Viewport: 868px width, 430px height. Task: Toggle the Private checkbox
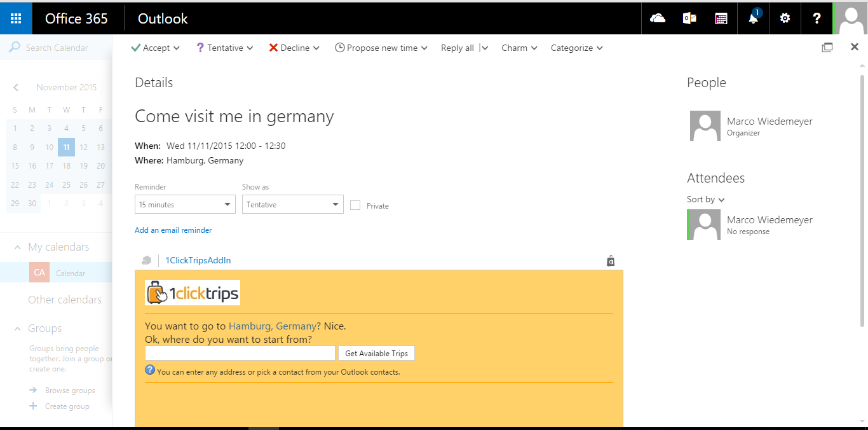click(x=355, y=205)
